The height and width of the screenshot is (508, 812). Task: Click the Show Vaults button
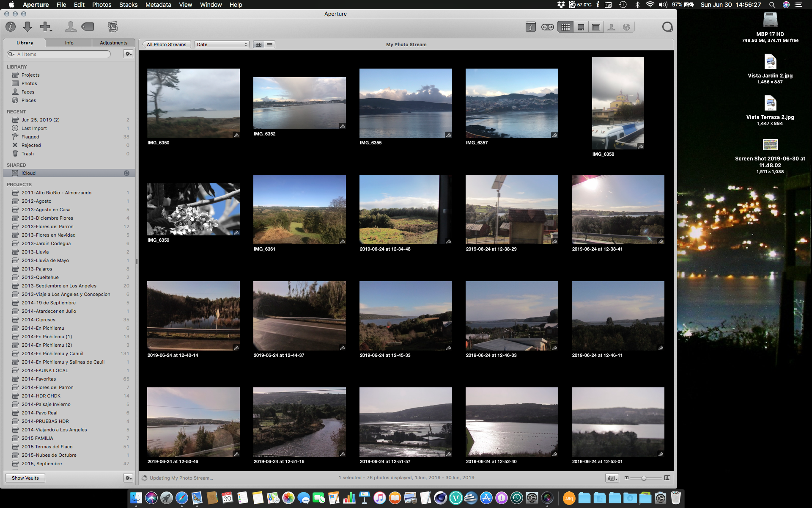25,478
